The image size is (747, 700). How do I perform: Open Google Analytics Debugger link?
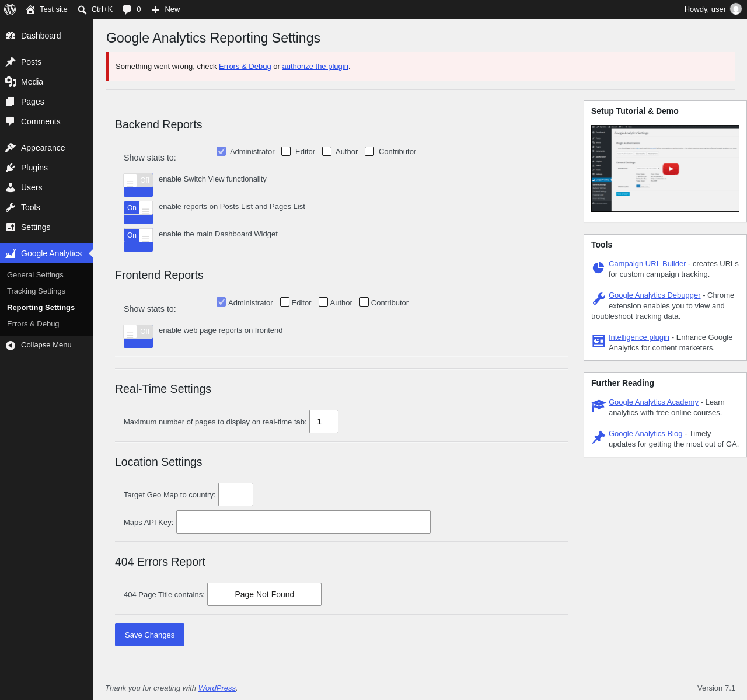click(655, 295)
